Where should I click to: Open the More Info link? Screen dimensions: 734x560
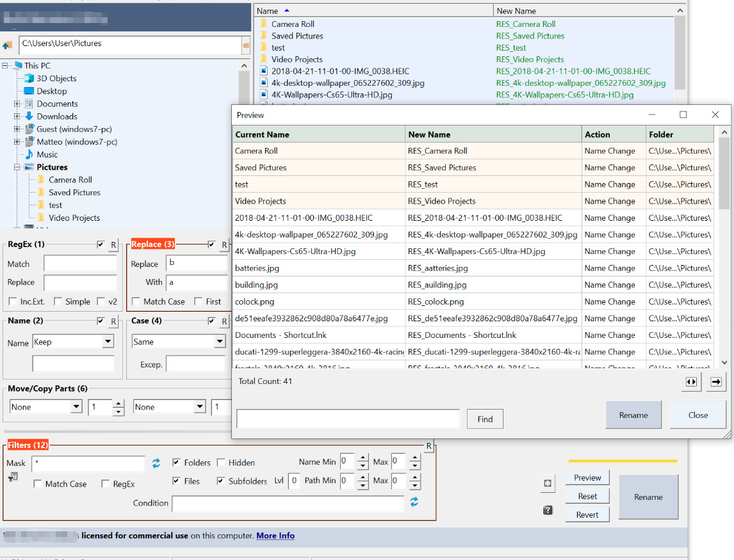click(275, 536)
